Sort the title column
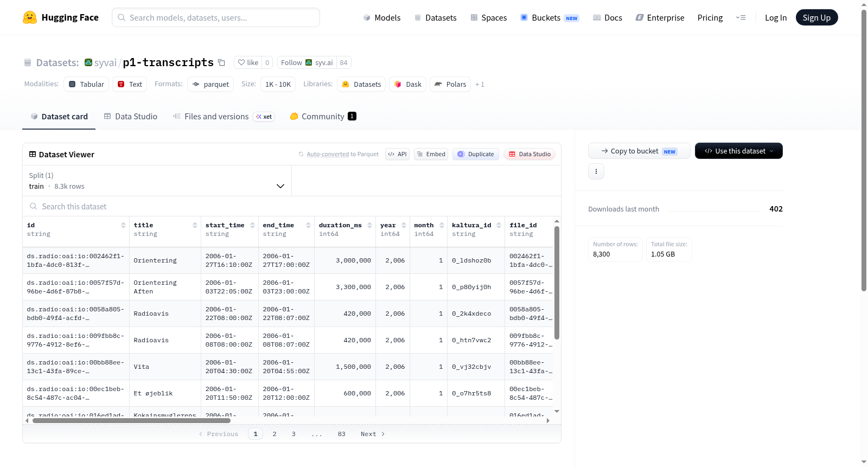The height and width of the screenshot is (467, 868). point(195,225)
